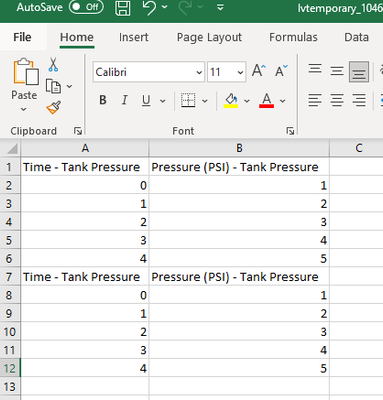The image size is (383, 400).
Task: Click the Middle Align icon
Action: click(x=337, y=71)
